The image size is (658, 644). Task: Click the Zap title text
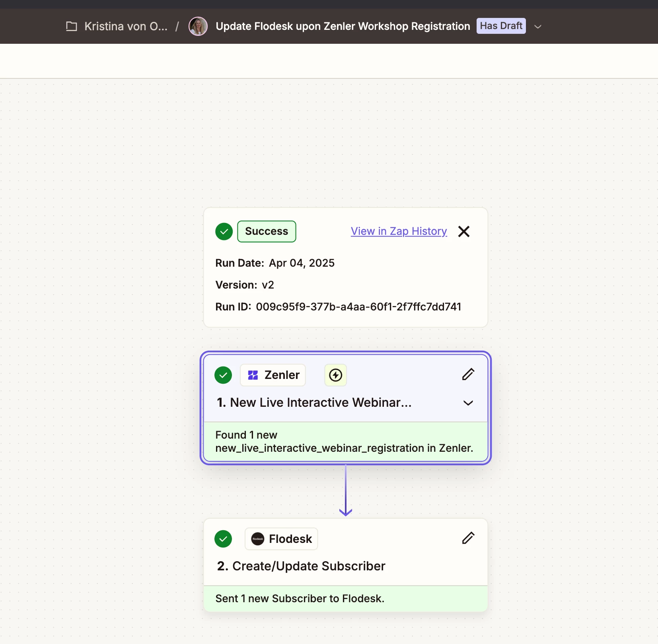(x=343, y=26)
